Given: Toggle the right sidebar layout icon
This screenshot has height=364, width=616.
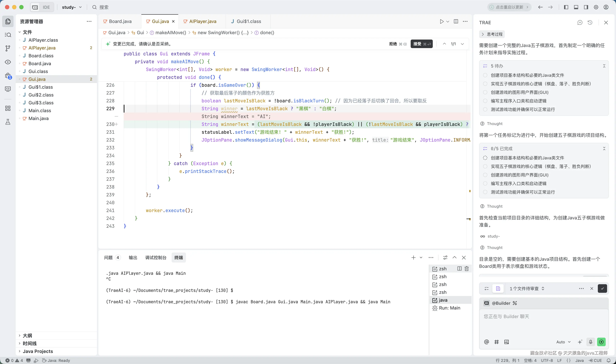Looking at the screenshot, I should (x=586, y=7).
